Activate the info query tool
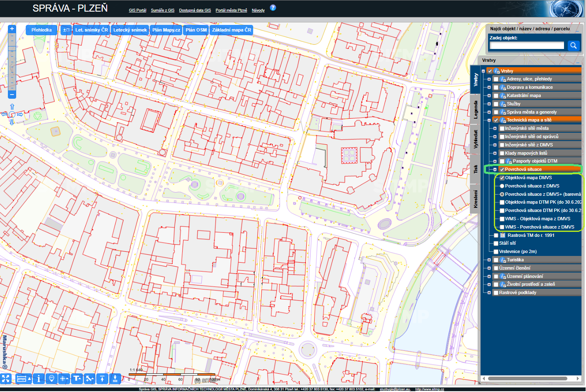 pos(39,378)
